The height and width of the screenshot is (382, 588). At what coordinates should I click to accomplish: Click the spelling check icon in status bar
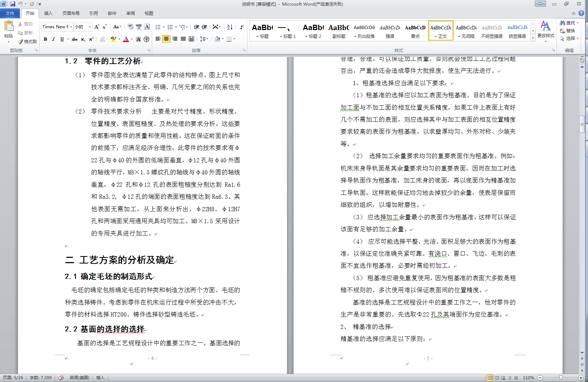tap(61, 377)
